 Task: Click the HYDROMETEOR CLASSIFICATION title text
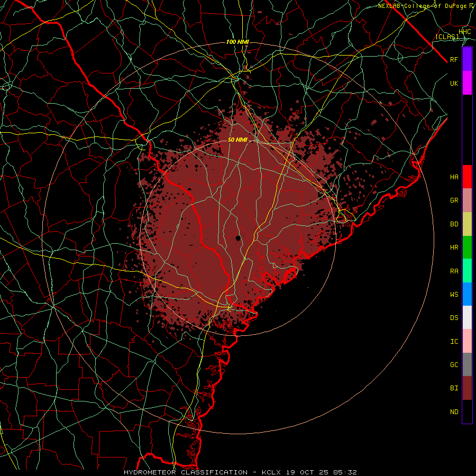(x=186, y=472)
